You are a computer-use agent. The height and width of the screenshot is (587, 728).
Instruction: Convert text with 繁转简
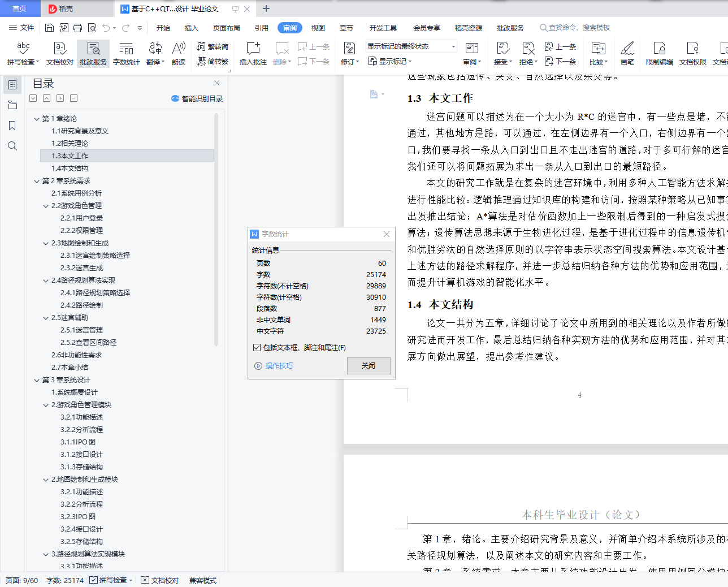pyautogui.click(x=213, y=47)
